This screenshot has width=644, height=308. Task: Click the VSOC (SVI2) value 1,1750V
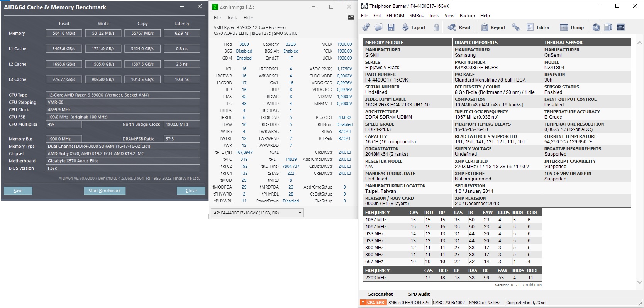[x=344, y=69]
